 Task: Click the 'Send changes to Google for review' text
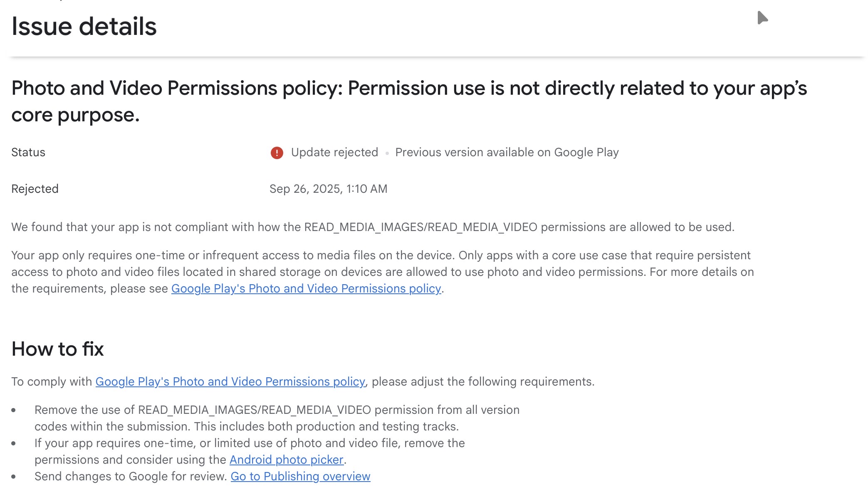[131, 476]
